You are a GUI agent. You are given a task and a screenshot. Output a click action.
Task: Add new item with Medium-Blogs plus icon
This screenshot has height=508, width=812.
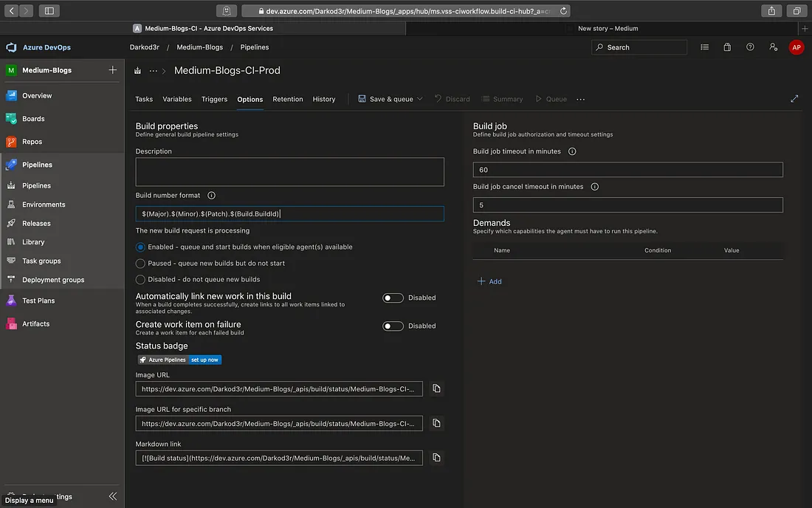pos(112,70)
